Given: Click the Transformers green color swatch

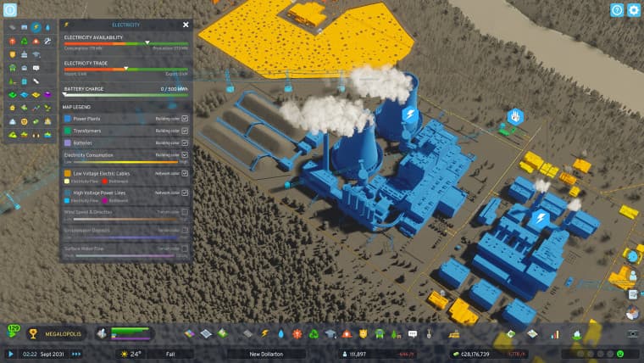Looking at the screenshot, I should pyautogui.click(x=67, y=131).
